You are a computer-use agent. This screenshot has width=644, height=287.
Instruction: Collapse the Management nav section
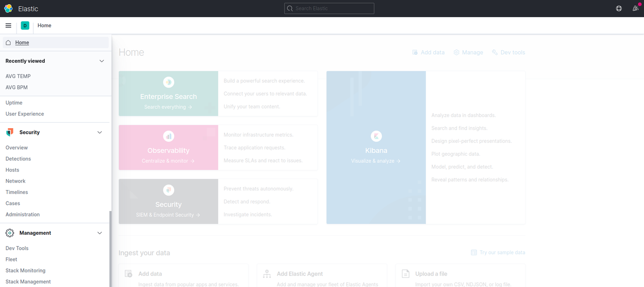point(100,233)
